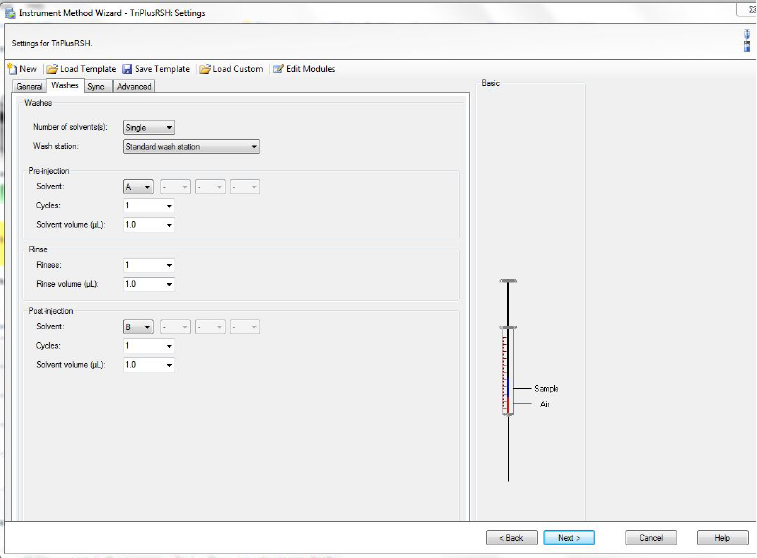Click the Cancel button
Image resolution: width=757 pixels, height=558 pixels.
pyautogui.click(x=651, y=538)
